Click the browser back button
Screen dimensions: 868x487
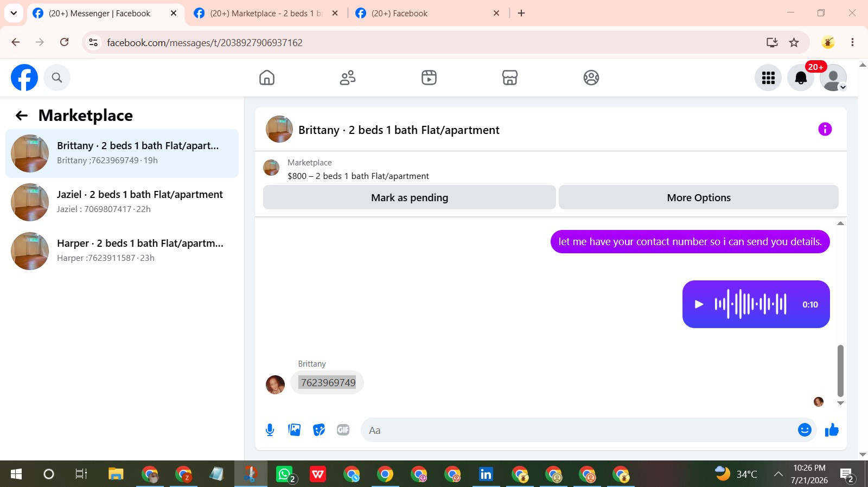[16, 42]
